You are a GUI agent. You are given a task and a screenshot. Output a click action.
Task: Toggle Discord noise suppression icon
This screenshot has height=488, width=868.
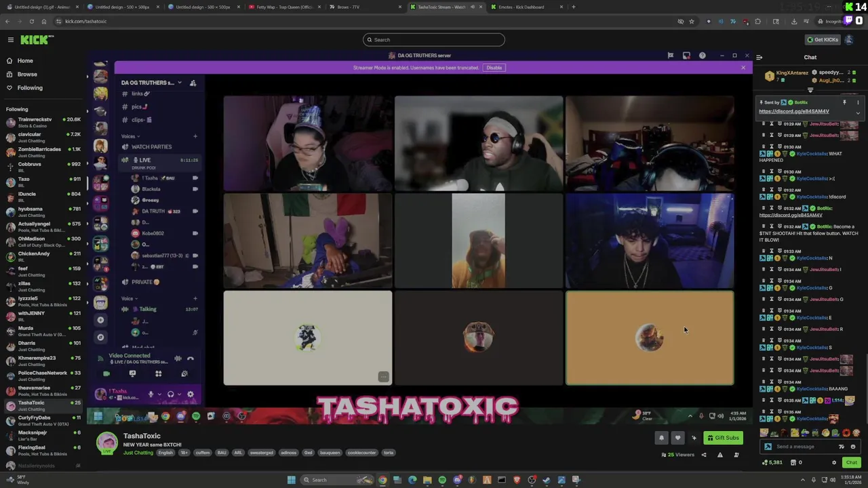coord(178,359)
